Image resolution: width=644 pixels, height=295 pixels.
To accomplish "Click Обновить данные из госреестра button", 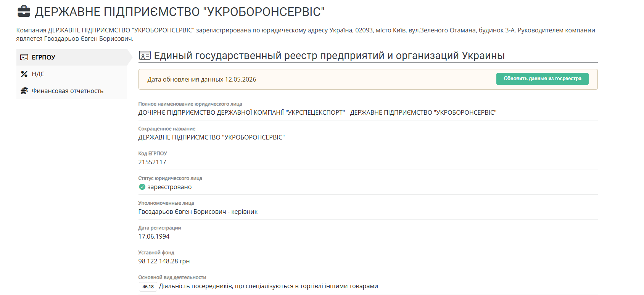I will [542, 79].
